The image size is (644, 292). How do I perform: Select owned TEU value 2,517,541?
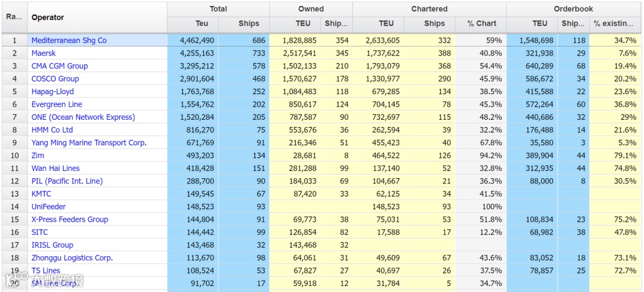pos(299,53)
